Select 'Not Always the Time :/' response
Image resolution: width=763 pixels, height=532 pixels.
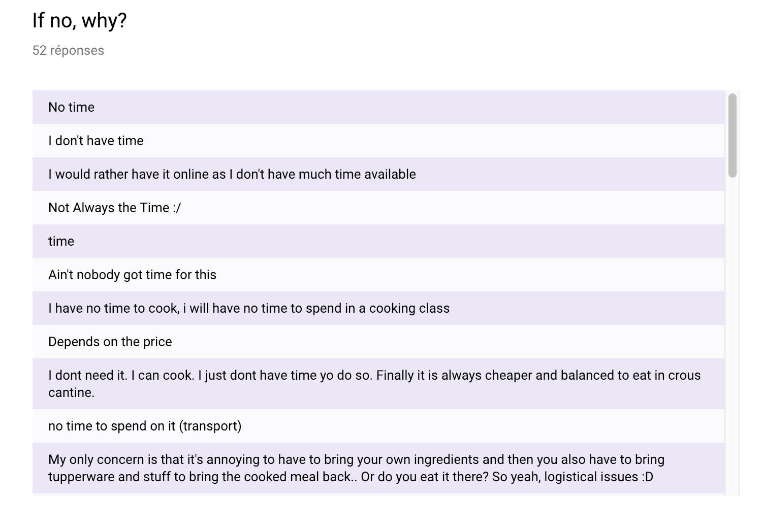[x=378, y=208]
